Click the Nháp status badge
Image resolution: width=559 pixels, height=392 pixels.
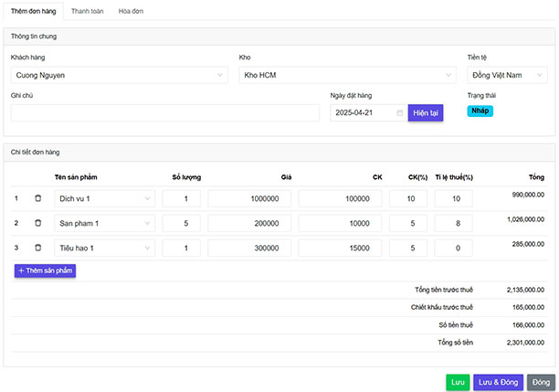click(480, 111)
